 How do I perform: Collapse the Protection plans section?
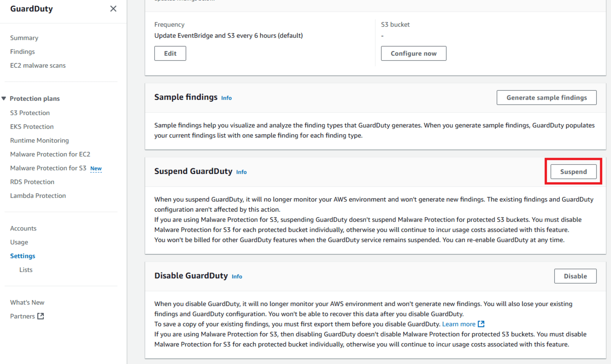[4, 98]
